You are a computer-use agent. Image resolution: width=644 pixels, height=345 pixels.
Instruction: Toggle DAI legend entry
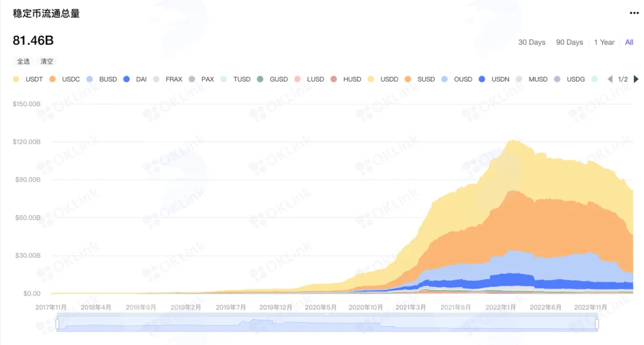(135, 79)
